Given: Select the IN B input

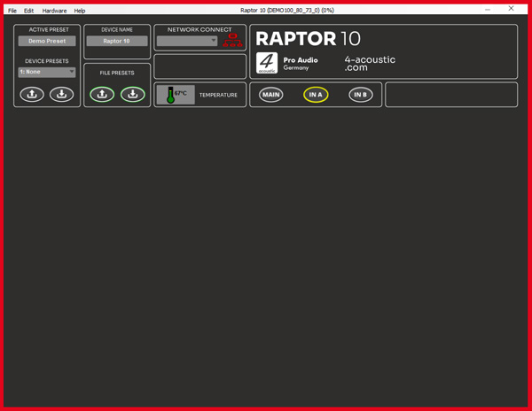Looking at the screenshot, I should (360, 95).
